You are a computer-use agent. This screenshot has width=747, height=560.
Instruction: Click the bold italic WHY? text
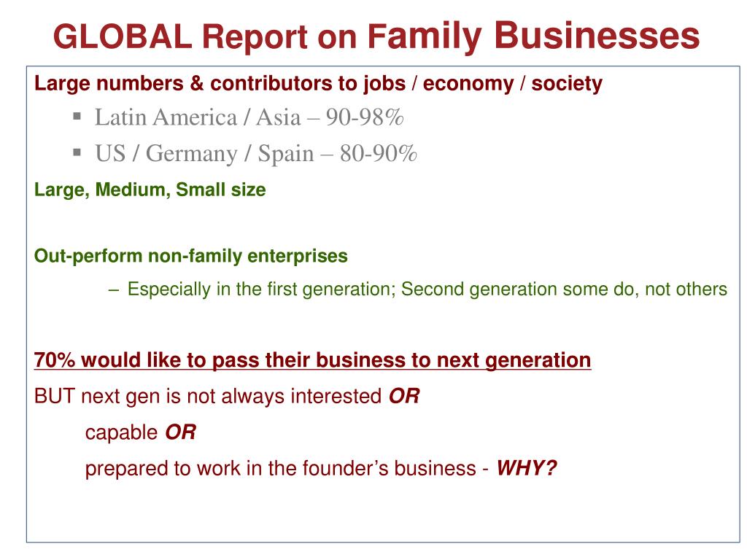click(x=527, y=468)
